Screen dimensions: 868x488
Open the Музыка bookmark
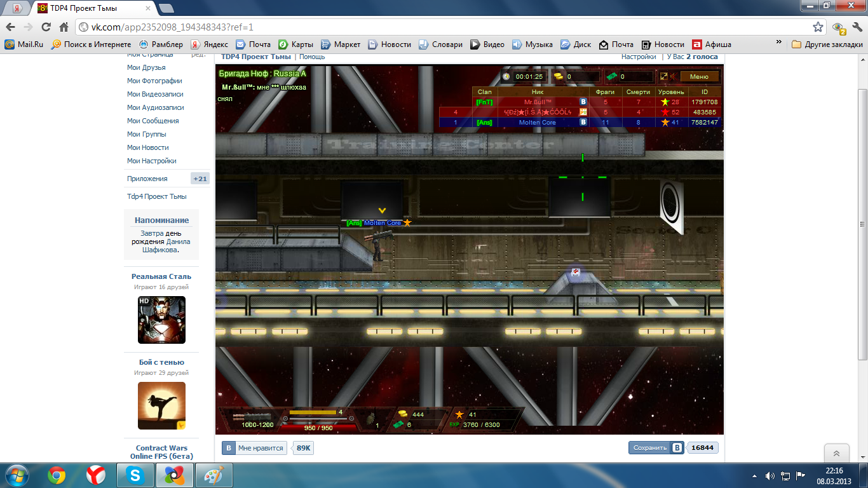[x=532, y=44]
